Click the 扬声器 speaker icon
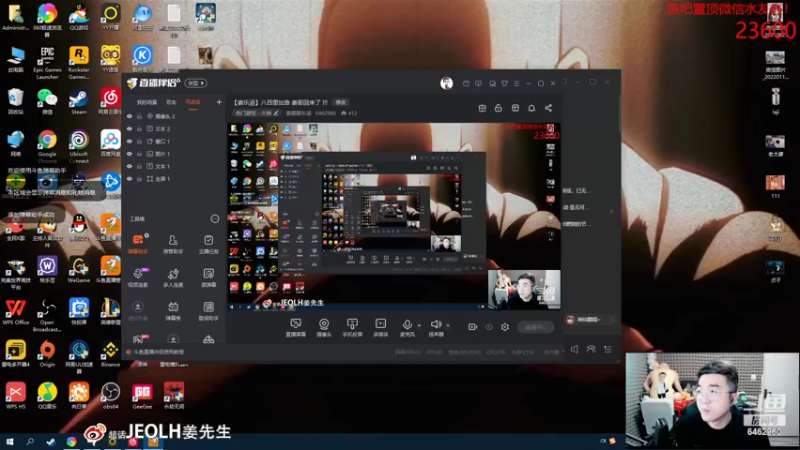 point(436,324)
